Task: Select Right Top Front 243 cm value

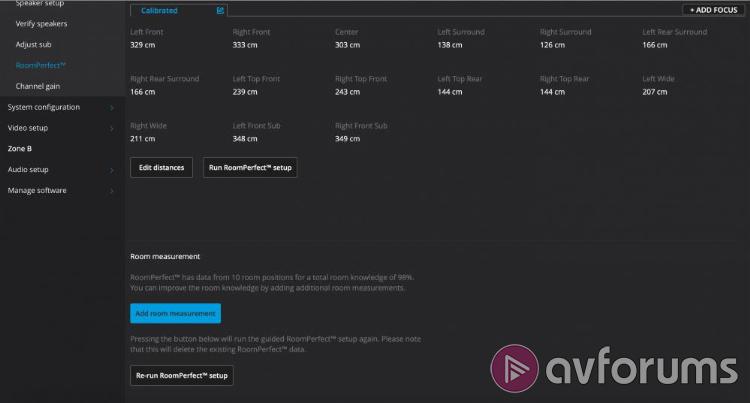Action: pyautogui.click(x=347, y=92)
